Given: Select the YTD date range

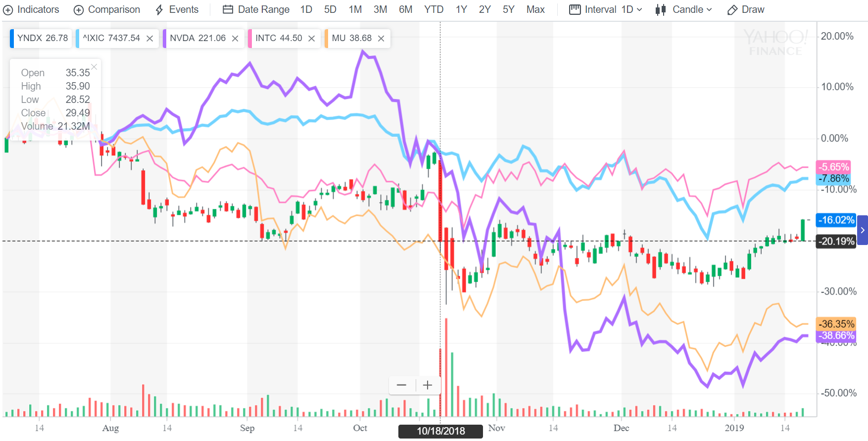Looking at the screenshot, I should coord(434,9).
